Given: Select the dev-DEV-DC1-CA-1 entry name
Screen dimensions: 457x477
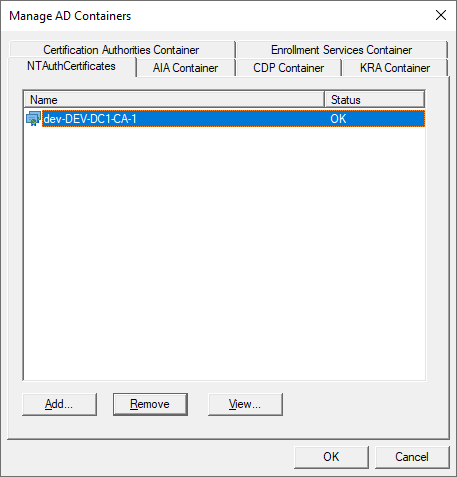Looking at the screenshot, I should pos(90,119).
